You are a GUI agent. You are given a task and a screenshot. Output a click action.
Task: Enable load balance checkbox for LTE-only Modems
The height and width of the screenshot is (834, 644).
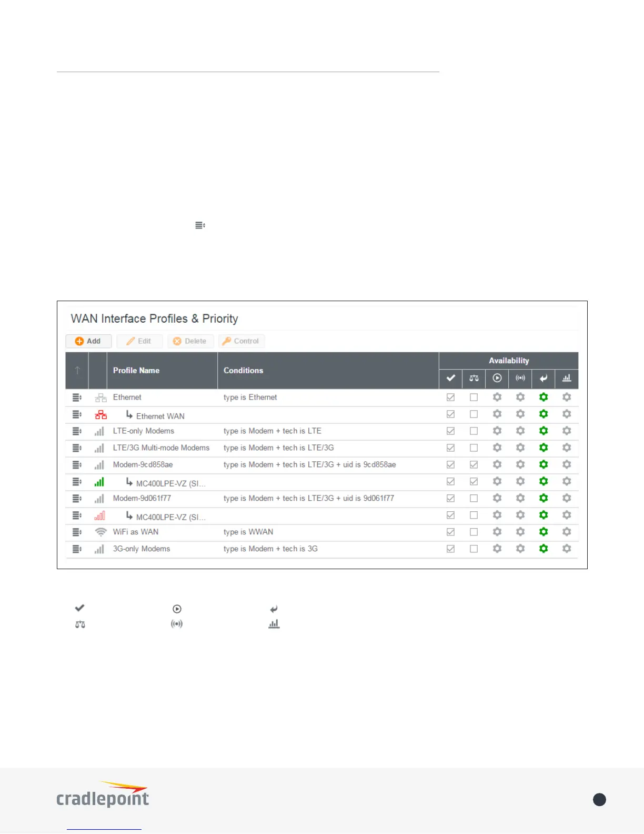[474, 431]
